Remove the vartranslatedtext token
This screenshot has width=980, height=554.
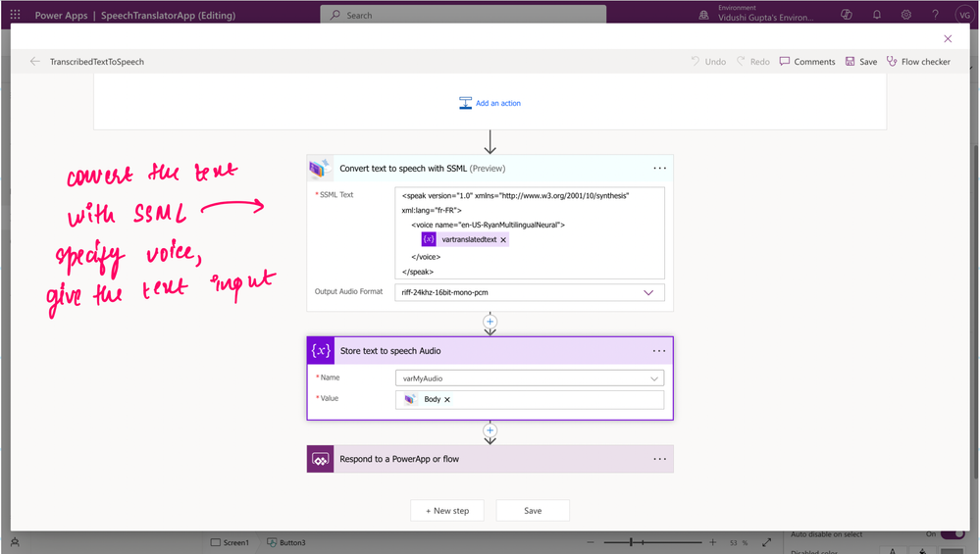coord(503,240)
